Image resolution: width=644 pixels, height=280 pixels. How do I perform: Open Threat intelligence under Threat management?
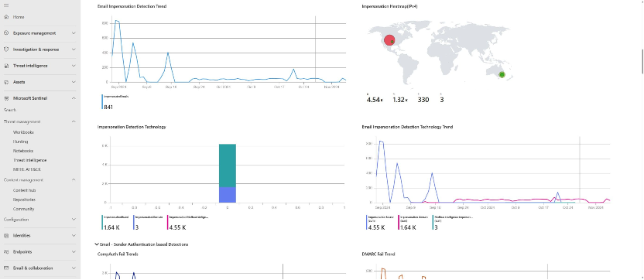tap(29, 160)
